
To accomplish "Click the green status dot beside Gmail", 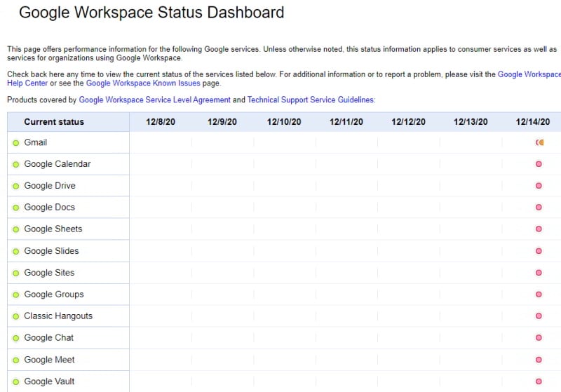I will tap(15, 143).
